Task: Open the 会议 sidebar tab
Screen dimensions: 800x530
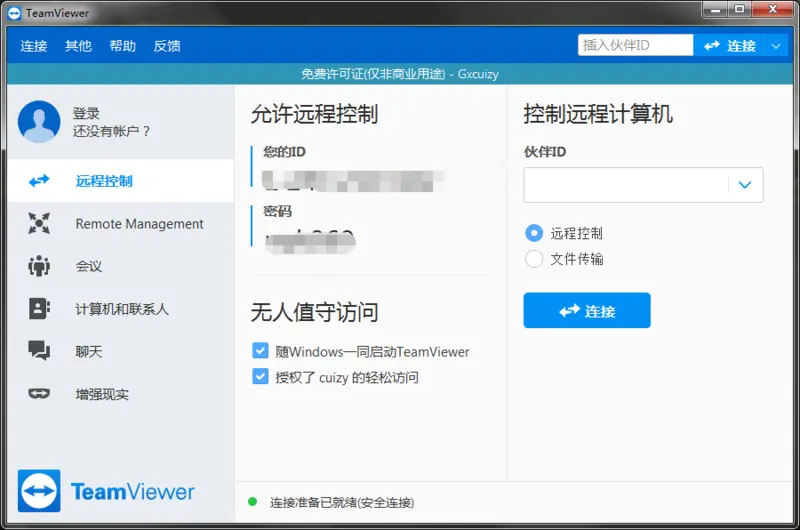Action: 120,266
